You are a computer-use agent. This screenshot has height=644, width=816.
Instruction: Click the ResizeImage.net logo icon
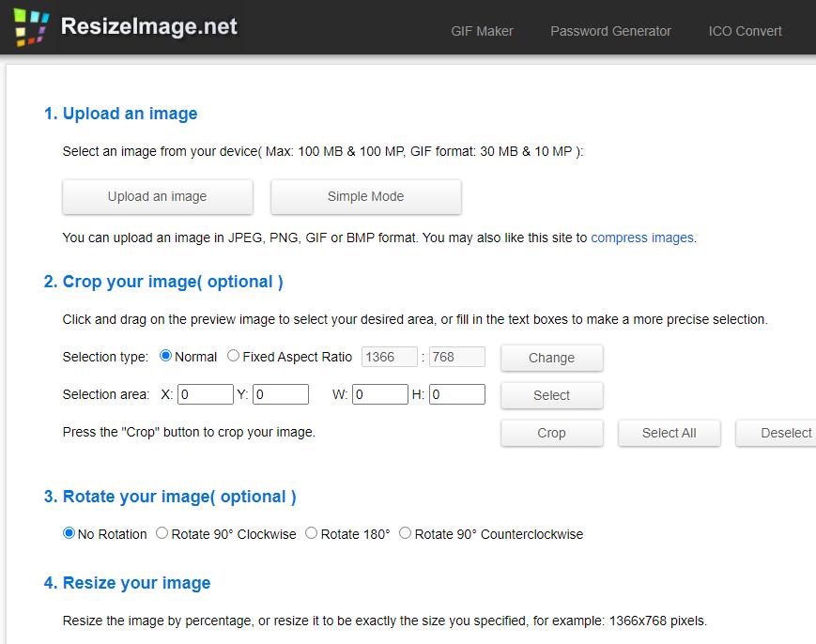[31, 27]
